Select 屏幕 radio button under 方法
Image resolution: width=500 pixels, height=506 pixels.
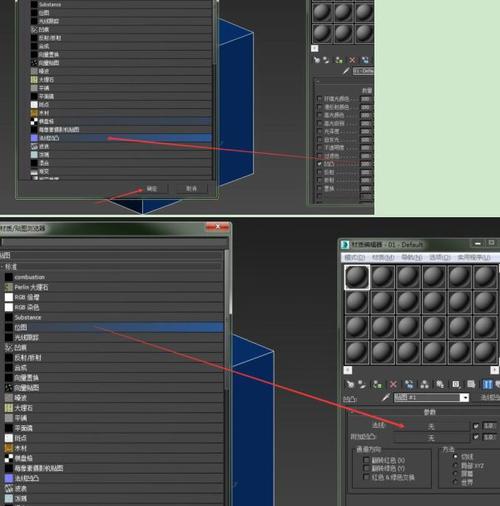[455, 474]
